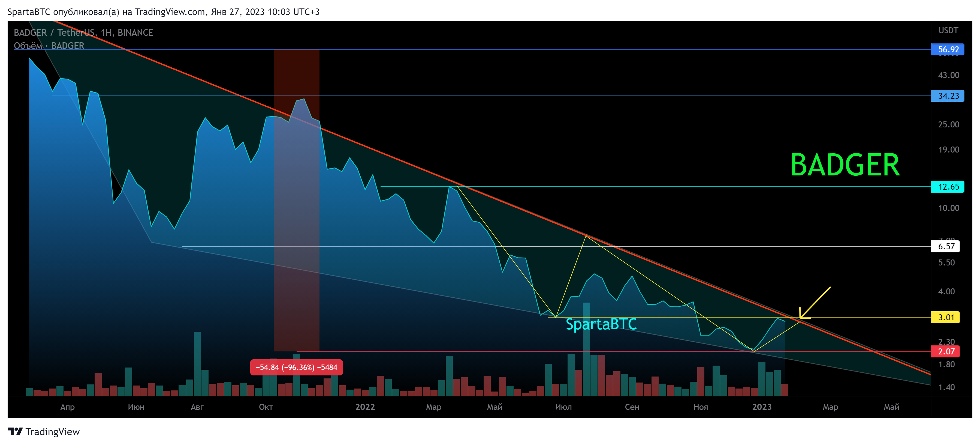Click the 10.00 price axis value

tap(948, 208)
